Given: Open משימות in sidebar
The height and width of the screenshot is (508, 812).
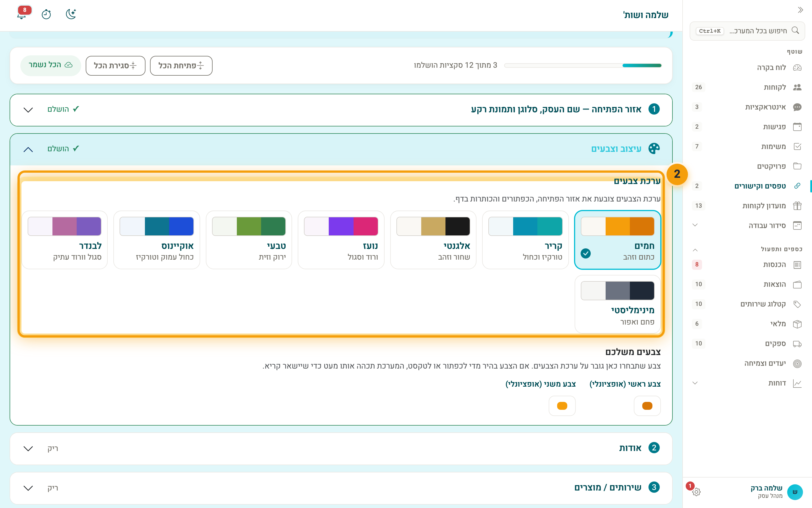Looking at the screenshot, I should point(748,146).
